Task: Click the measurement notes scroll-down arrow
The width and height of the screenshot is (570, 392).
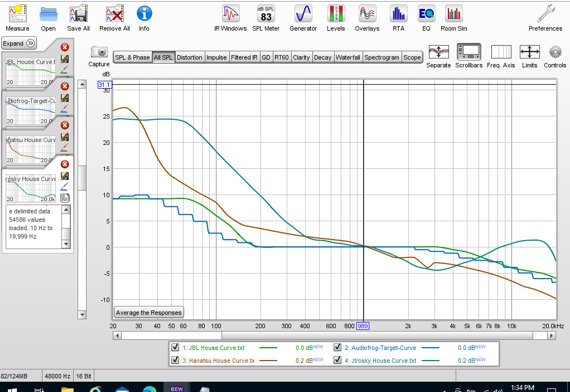Action: (x=66, y=244)
